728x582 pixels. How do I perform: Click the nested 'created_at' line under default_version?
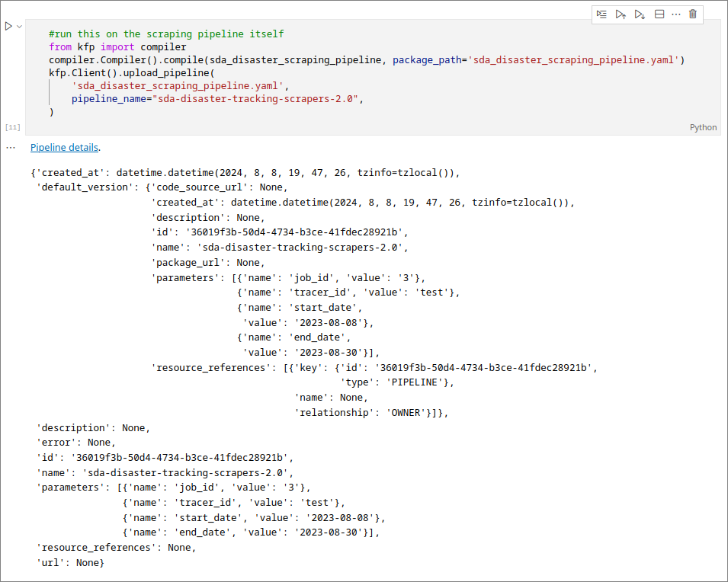coord(363,203)
